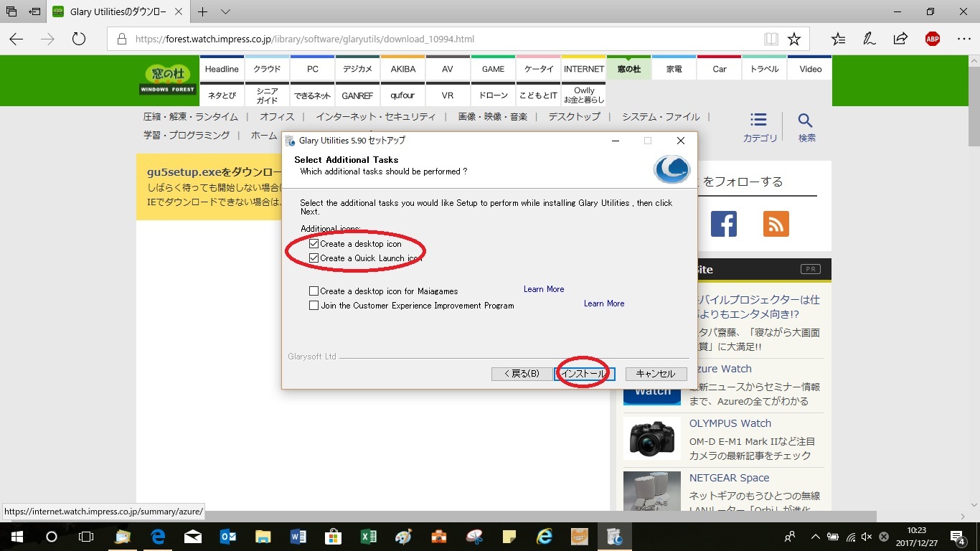The image size is (980, 551).
Task: Click the volume muted icon in tray
Action: (x=867, y=537)
